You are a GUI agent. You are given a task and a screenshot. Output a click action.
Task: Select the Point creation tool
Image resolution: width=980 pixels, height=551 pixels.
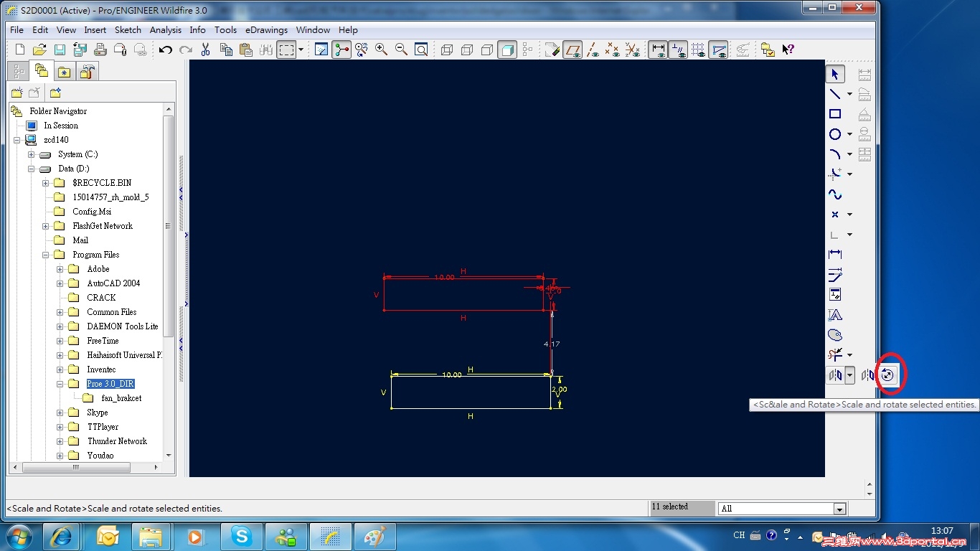835,215
